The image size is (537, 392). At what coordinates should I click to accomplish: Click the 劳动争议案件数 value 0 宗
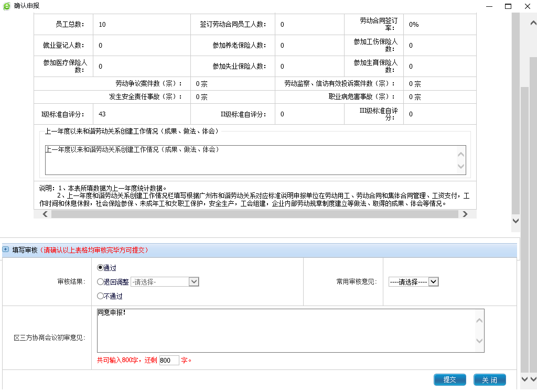click(202, 84)
